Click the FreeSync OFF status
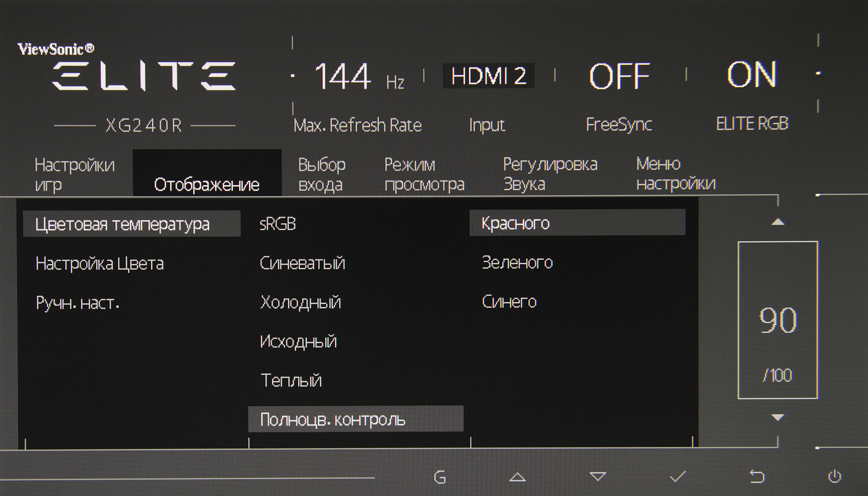This screenshot has width=868, height=496. tap(619, 76)
